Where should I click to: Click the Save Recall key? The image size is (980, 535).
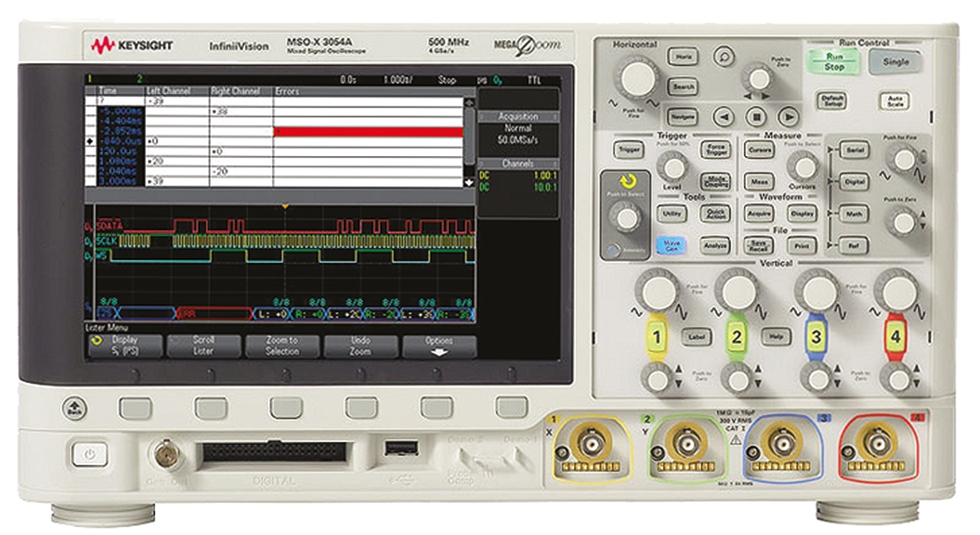pos(759,244)
